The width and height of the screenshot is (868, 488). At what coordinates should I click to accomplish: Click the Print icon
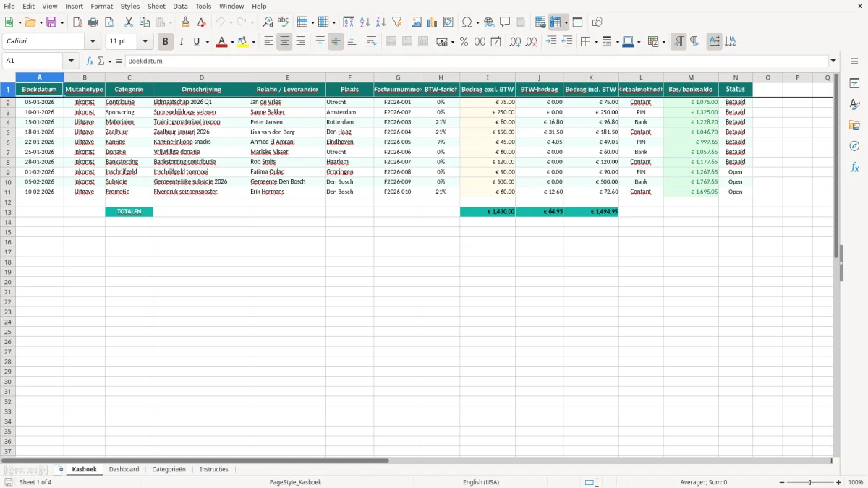tap(93, 22)
